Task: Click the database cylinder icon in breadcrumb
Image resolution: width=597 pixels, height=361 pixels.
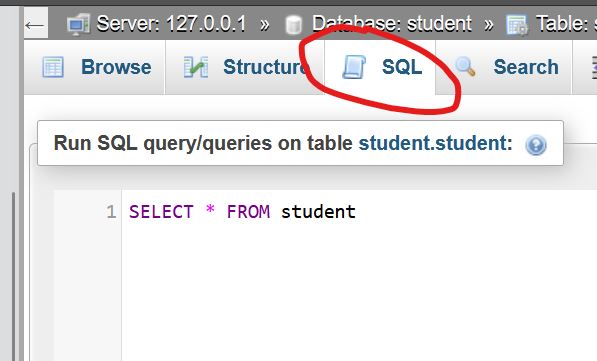Action: point(294,25)
